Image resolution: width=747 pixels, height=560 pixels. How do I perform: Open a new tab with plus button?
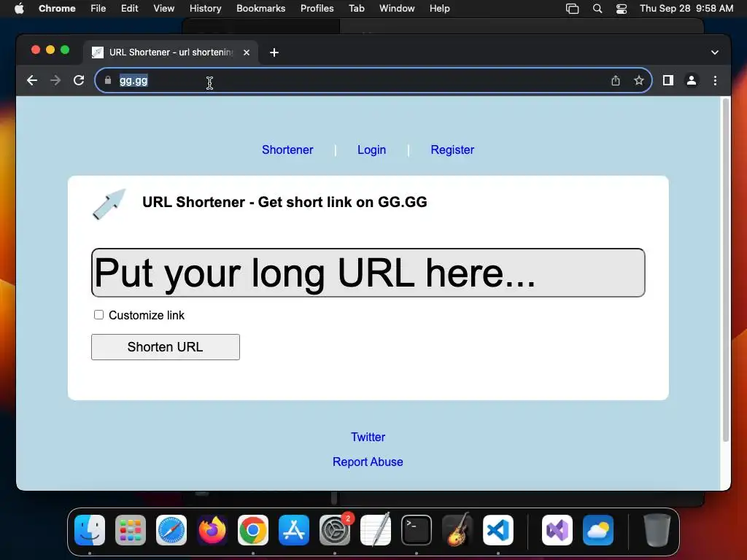(x=274, y=52)
